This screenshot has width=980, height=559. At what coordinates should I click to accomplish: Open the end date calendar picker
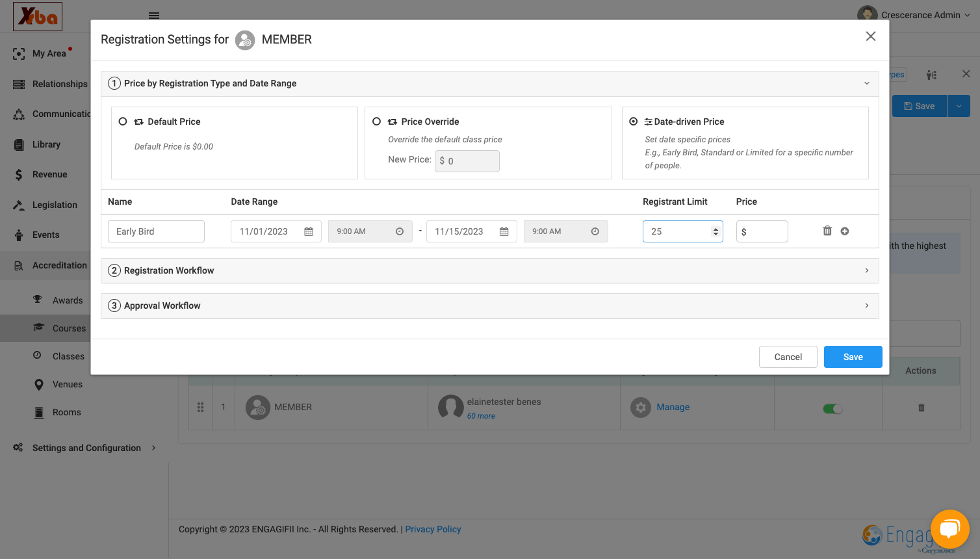(x=504, y=231)
